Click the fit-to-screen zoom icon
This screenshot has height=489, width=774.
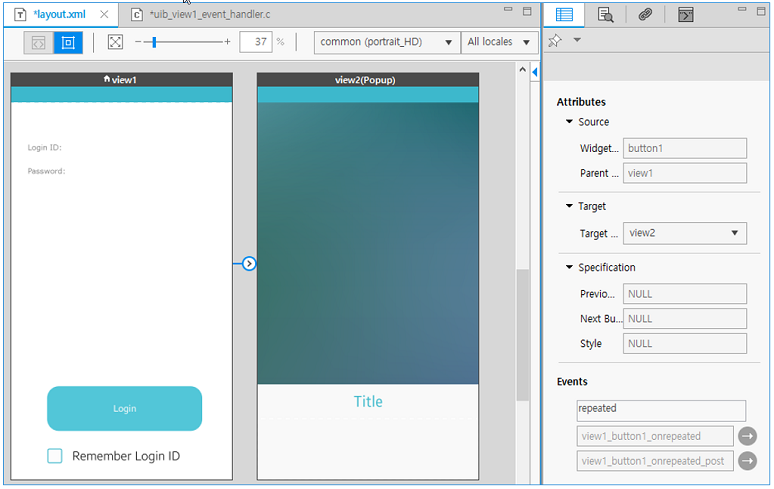point(115,42)
